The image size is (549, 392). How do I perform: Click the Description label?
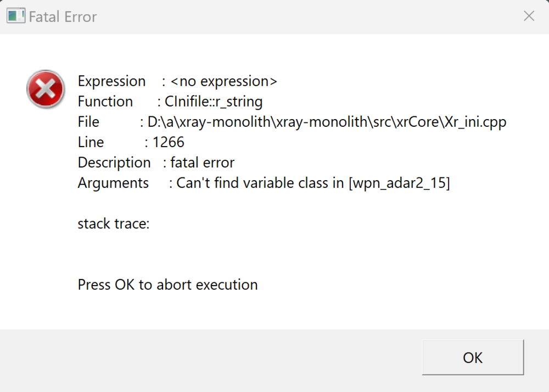[114, 163]
